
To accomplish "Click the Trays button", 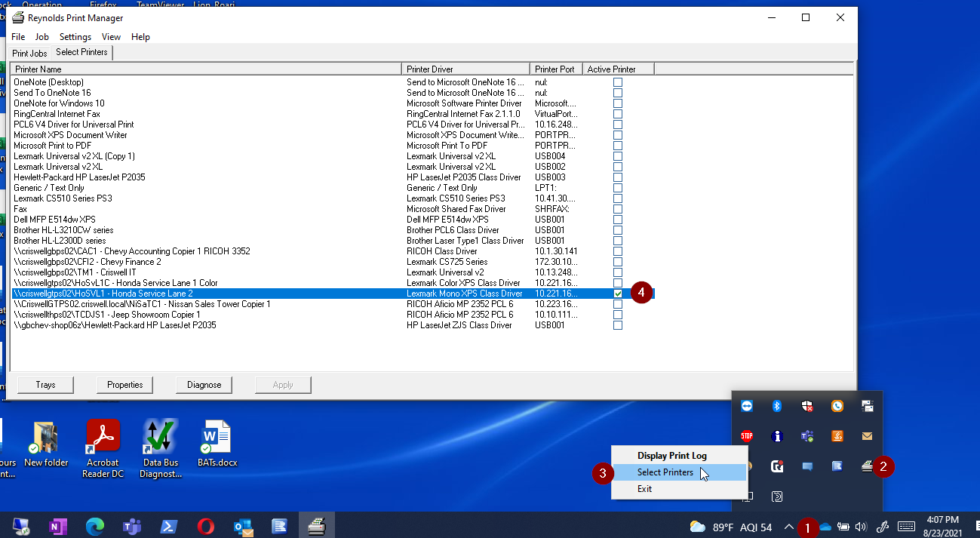I will coord(45,385).
